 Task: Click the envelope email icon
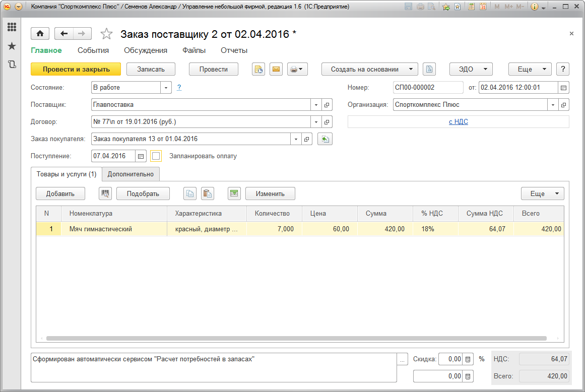[x=276, y=69]
